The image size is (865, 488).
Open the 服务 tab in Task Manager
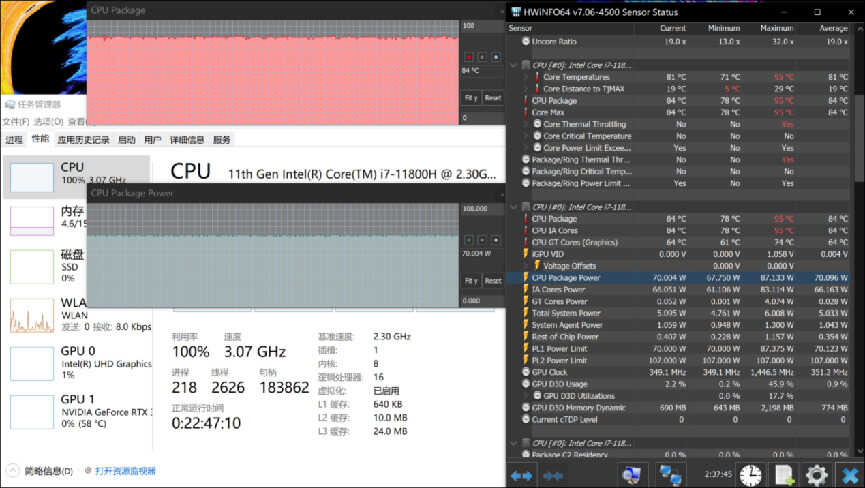[x=222, y=140]
